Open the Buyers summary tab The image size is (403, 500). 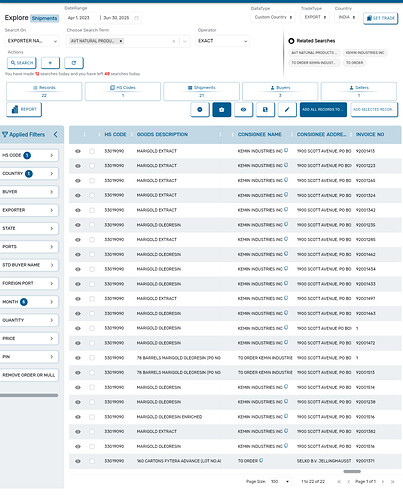pyautogui.click(x=280, y=91)
